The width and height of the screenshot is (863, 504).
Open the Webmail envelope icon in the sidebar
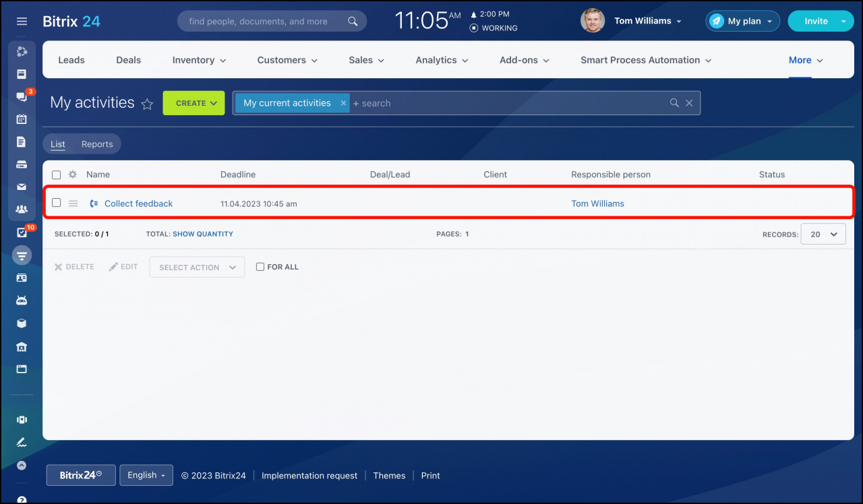click(x=22, y=187)
